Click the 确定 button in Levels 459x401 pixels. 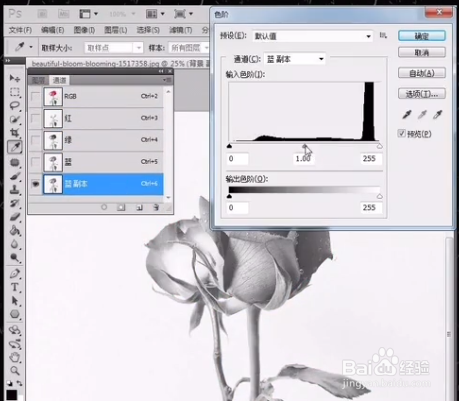click(422, 36)
